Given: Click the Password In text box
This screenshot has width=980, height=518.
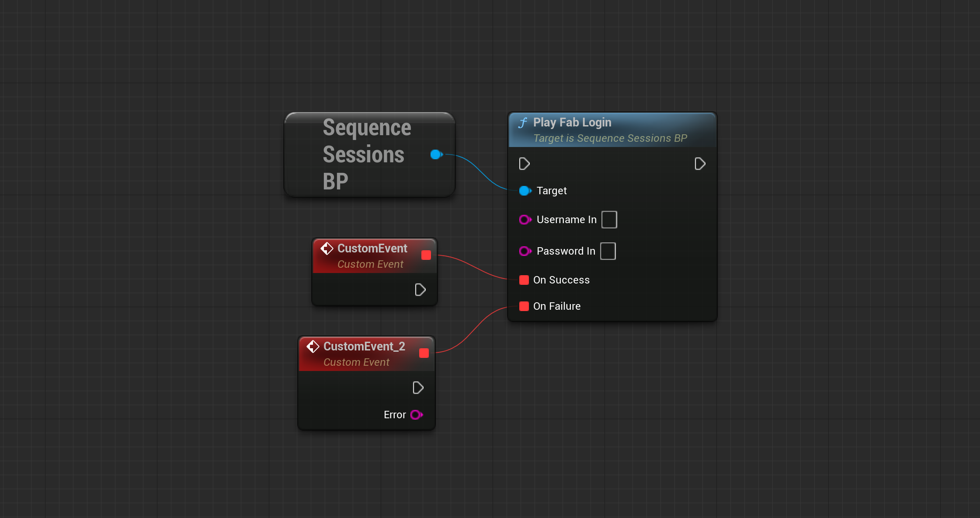Looking at the screenshot, I should click(608, 251).
